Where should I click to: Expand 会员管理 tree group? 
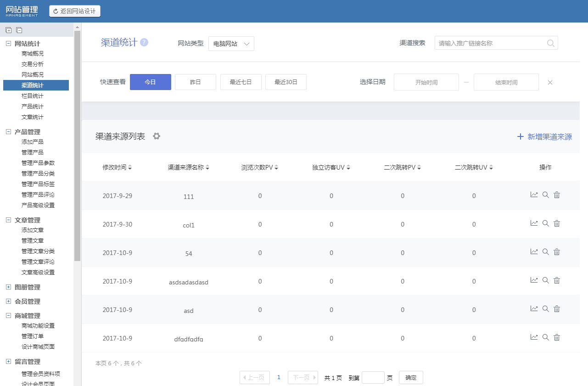coord(8,301)
